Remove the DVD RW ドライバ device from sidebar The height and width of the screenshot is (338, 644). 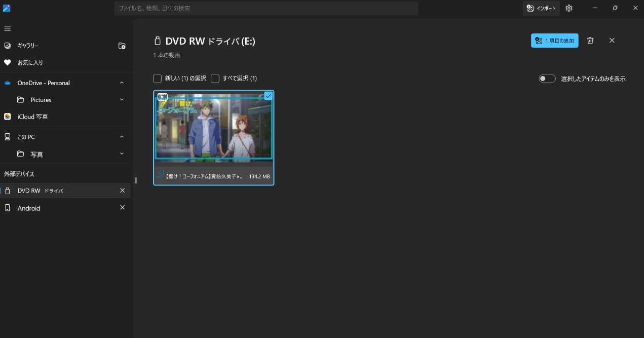(122, 191)
